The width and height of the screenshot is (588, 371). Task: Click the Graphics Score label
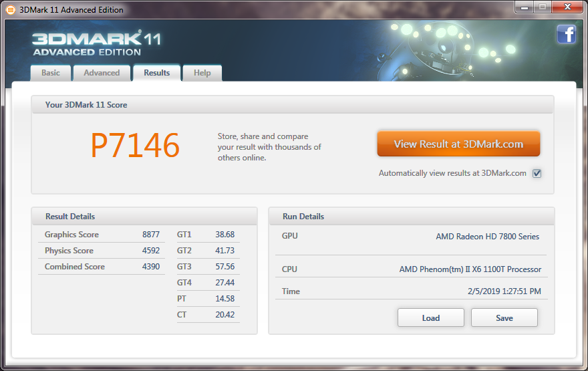click(x=71, y=235)
